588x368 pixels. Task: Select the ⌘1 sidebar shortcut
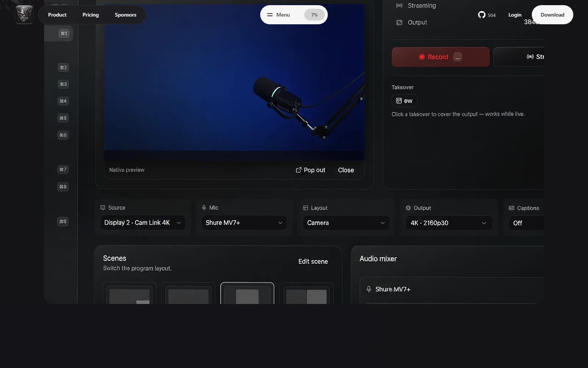(64, 33)
